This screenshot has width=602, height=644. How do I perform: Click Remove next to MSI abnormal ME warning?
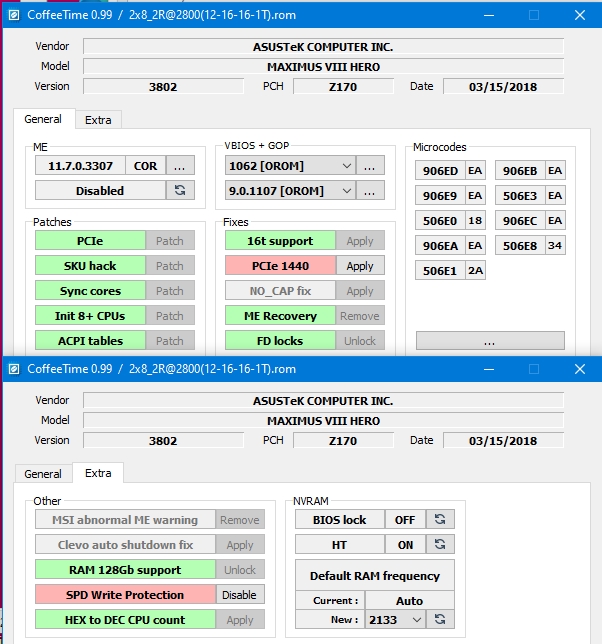coord(240,520)
